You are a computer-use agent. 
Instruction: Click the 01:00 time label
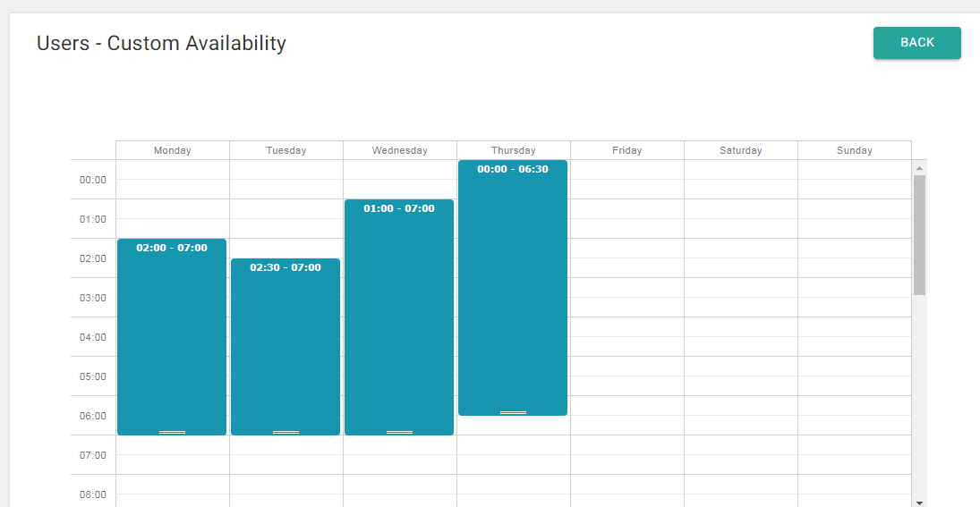pyautogui.click(x=93, y=219)
